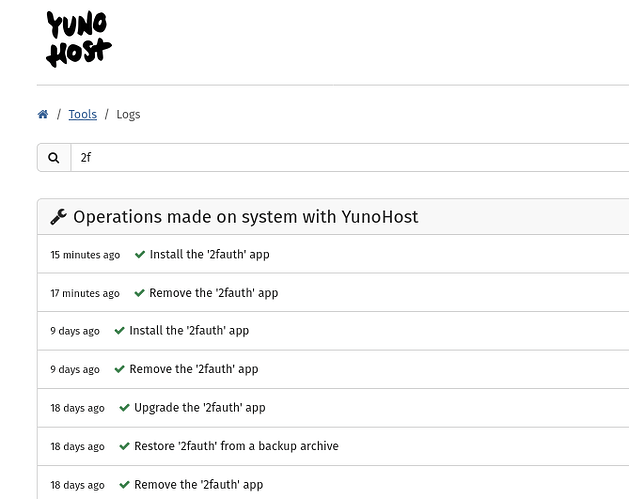Click the search magnifier icon
The height and width of the screenshot is (499, 629).
54,158
